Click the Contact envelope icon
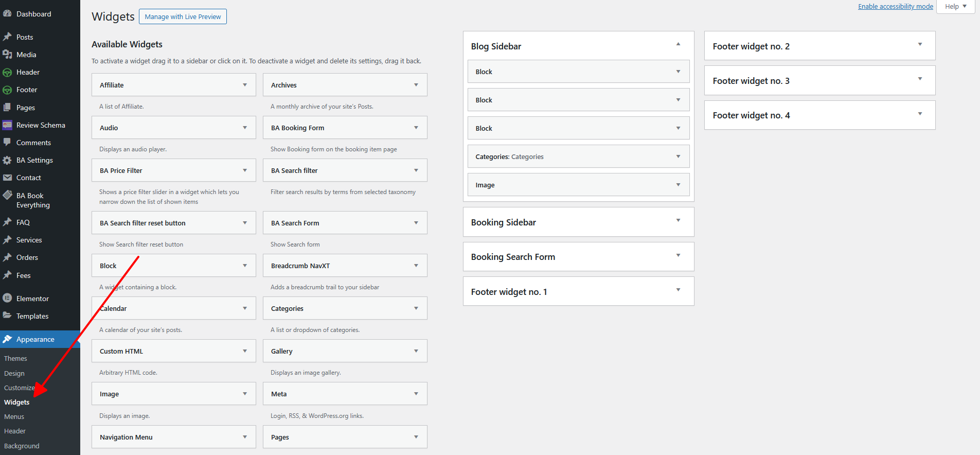980x455 pixels. point(7,178)
